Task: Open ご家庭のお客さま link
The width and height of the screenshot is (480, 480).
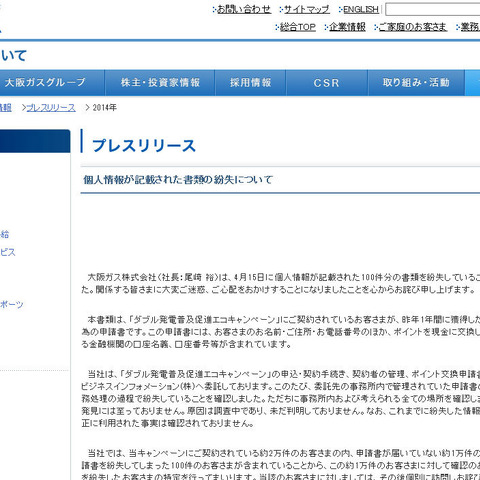Action: pos(412,27)
